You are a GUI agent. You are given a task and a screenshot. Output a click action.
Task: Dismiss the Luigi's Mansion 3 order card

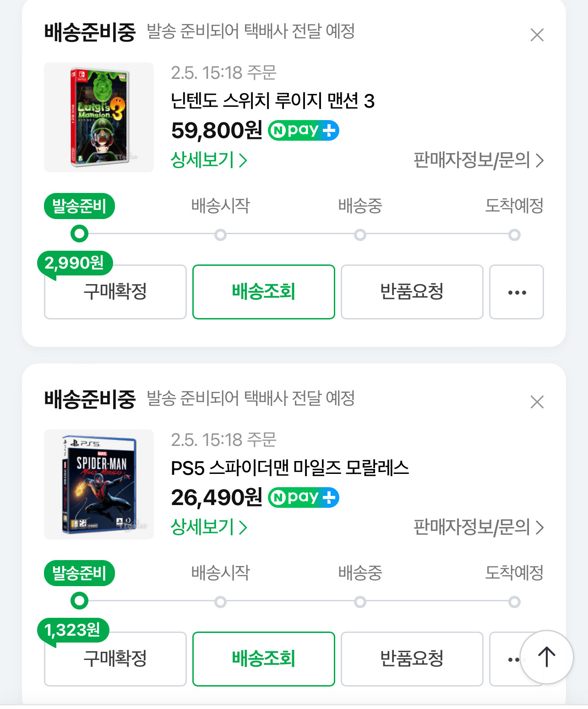[537, 35]
